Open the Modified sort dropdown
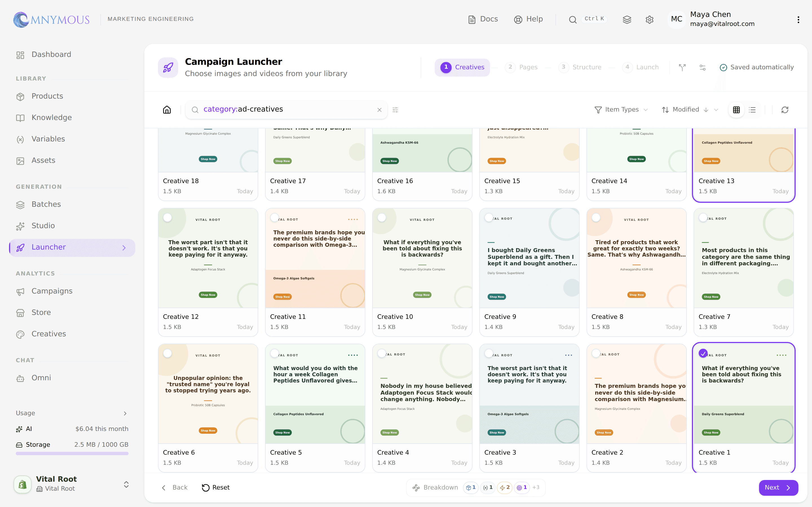This screenshot has height=507, width=812. point(690,110)
